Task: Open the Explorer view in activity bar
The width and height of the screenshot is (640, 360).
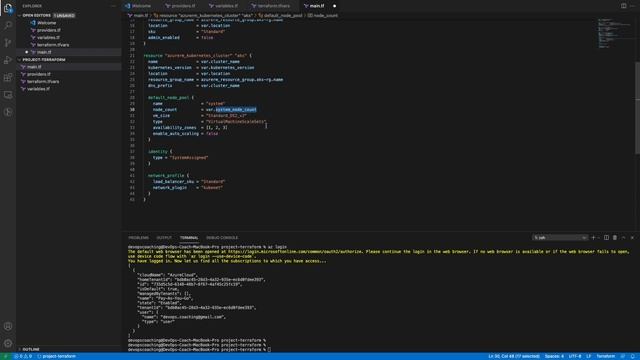Action: point(8,8)
